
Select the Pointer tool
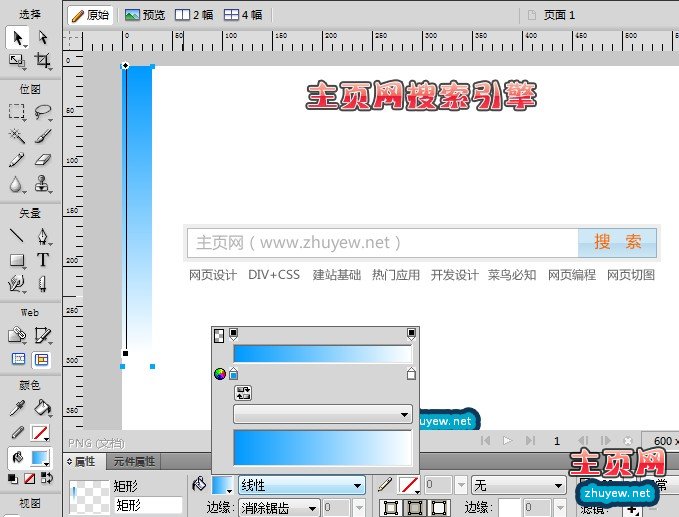click(17, 38)
